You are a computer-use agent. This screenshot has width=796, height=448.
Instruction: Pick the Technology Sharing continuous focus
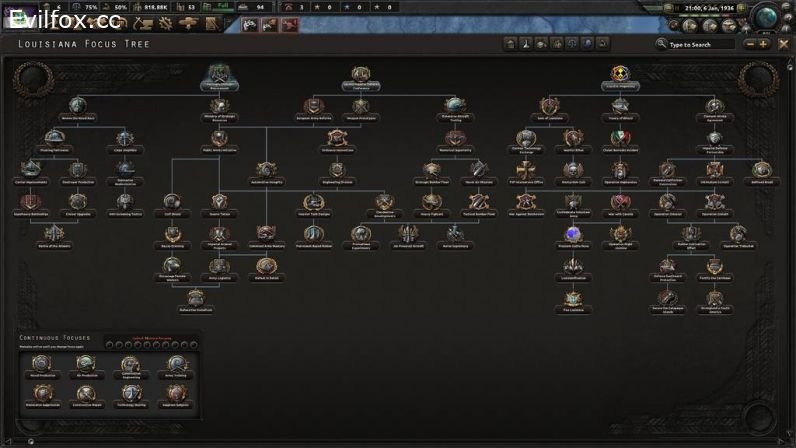130,393
